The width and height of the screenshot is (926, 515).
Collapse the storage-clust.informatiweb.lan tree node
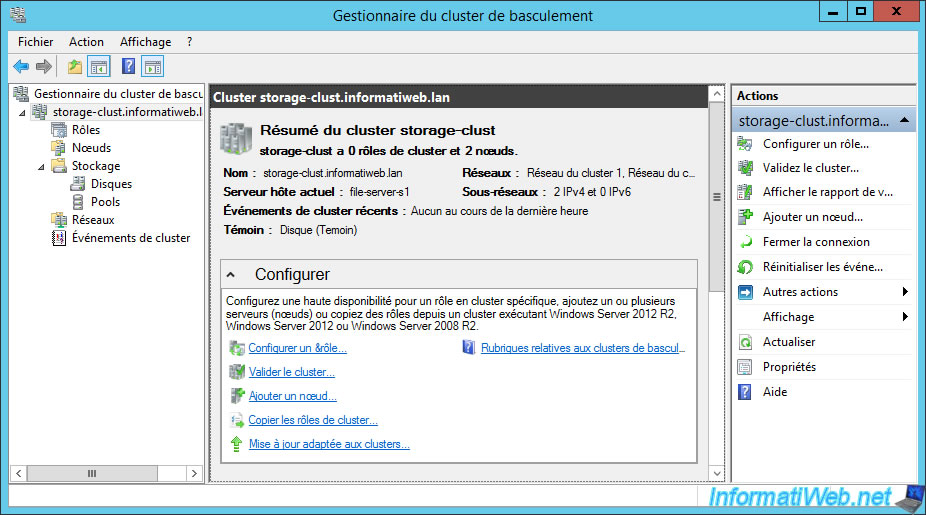(x=22, y=113)
